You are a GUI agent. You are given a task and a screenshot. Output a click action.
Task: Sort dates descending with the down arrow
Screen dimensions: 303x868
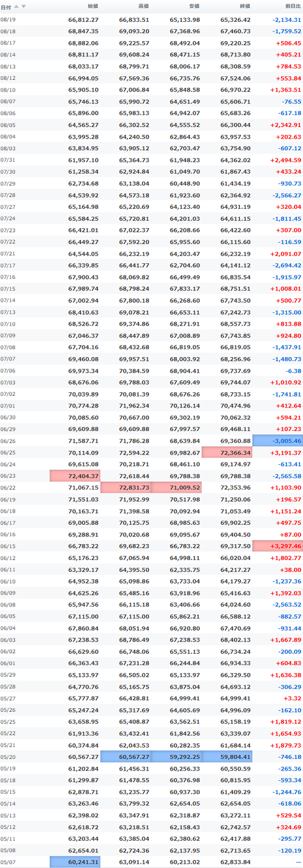(x=24, y=6)
